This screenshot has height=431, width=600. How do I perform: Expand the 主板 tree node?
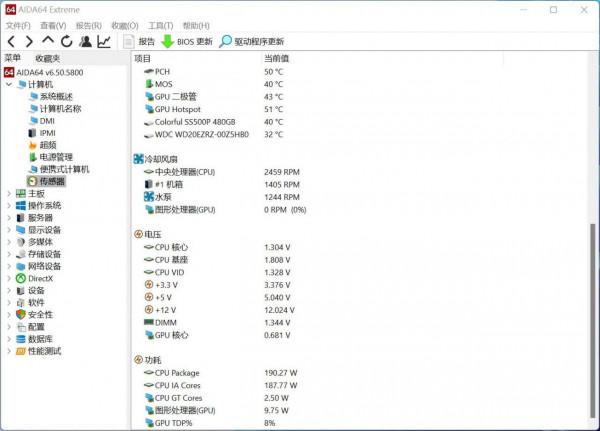pyautogui.click(x=9, y=194)
